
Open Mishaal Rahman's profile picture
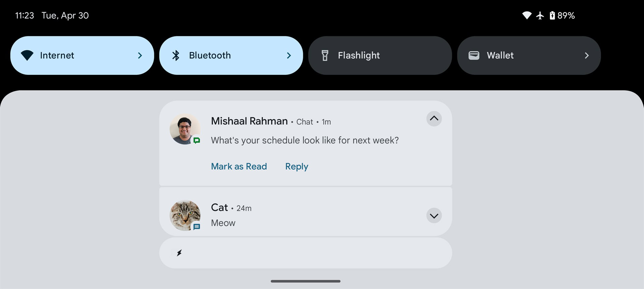(x=184, y=129)
